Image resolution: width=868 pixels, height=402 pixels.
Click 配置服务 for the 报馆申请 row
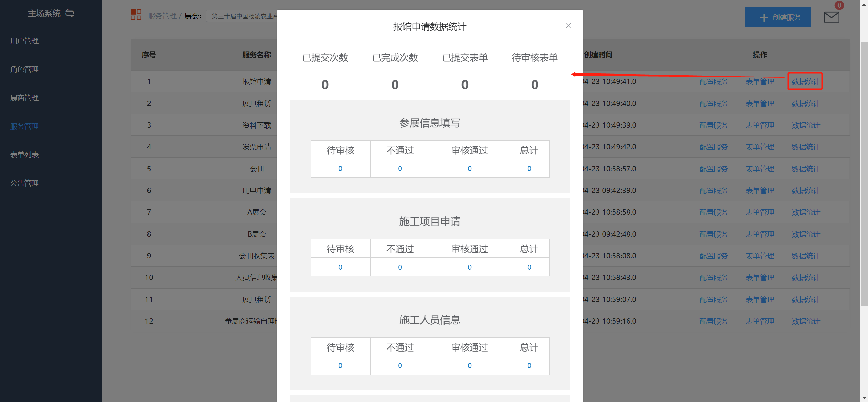point(713,81)
